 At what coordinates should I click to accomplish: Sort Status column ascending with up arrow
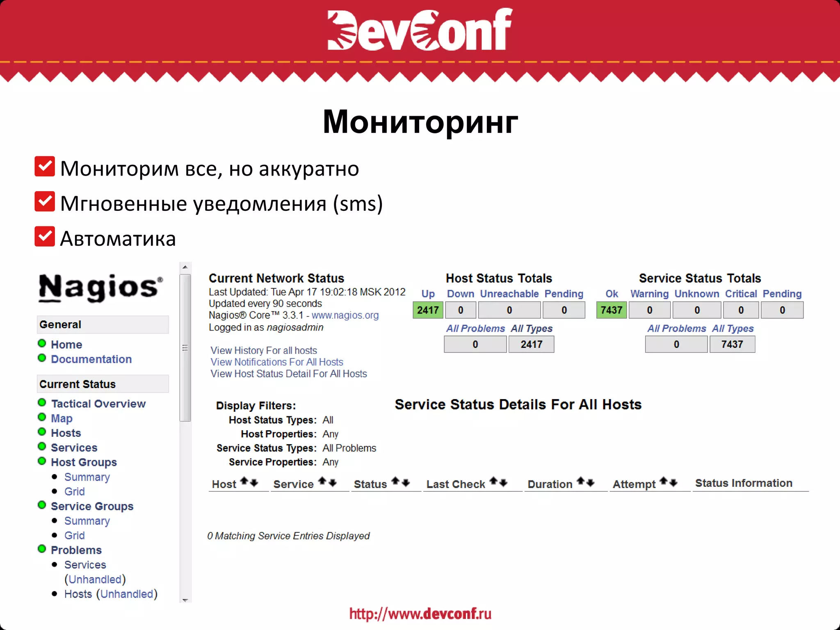(x=396, y=481)
